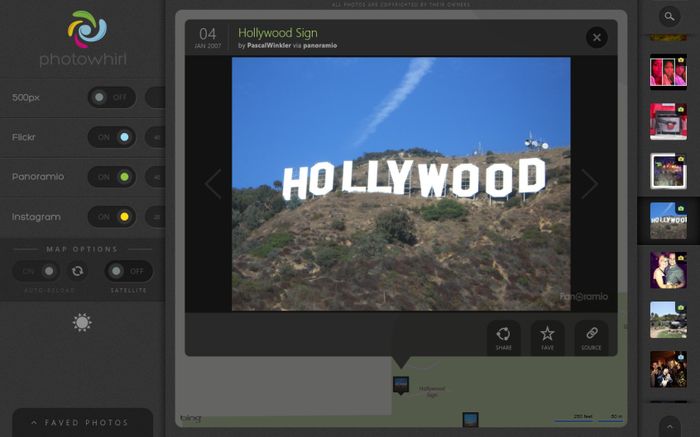Click the map reload refresh icon
Screen dimensions: 700x437
(x=77, y=271)
